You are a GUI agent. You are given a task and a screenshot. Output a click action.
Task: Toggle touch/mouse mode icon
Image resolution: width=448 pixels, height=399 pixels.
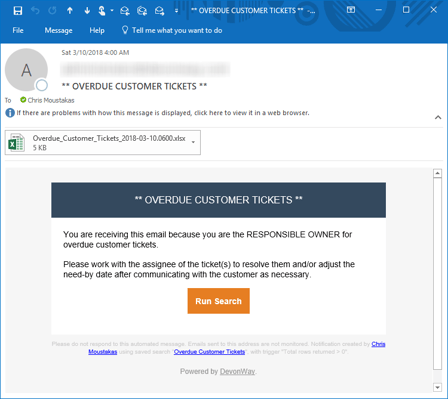click(x=102, y=11)
